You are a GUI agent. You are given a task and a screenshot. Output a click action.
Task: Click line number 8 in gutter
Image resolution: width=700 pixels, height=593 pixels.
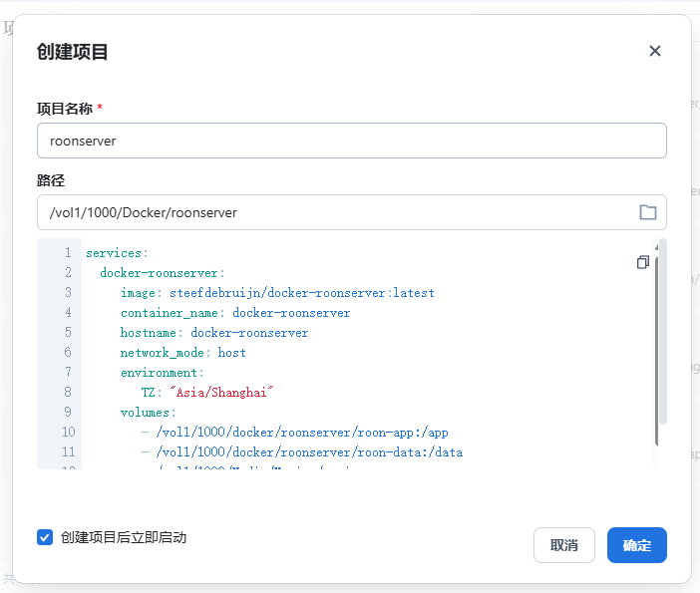pos(68,393)
